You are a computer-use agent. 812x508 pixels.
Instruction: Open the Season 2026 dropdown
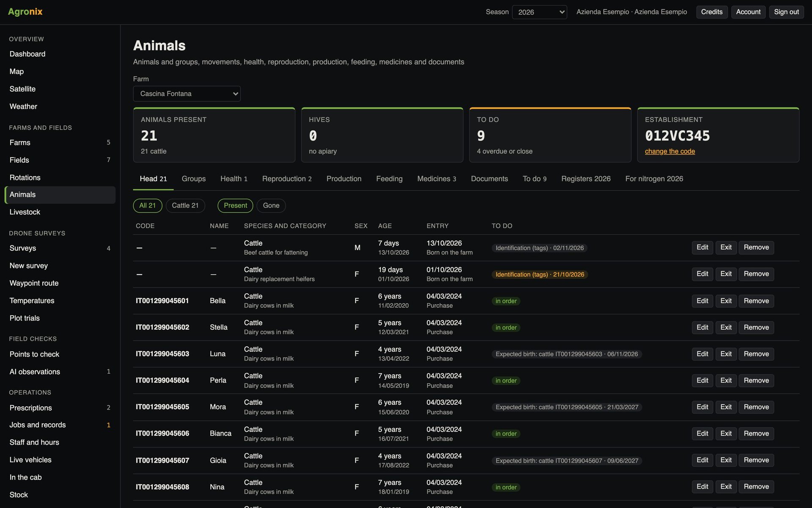click(539, 12)
